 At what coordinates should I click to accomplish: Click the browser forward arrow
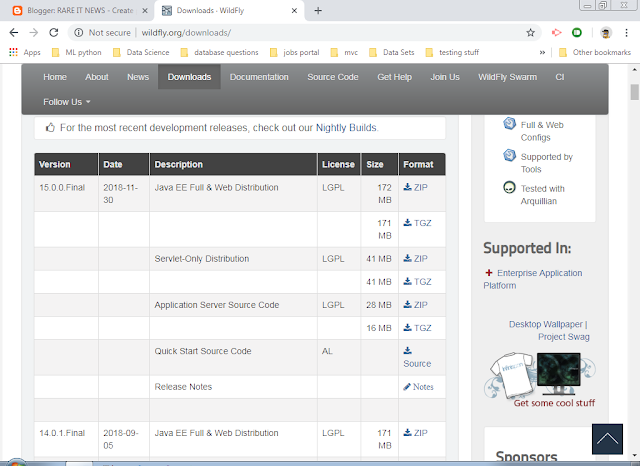tap(33, 33)
